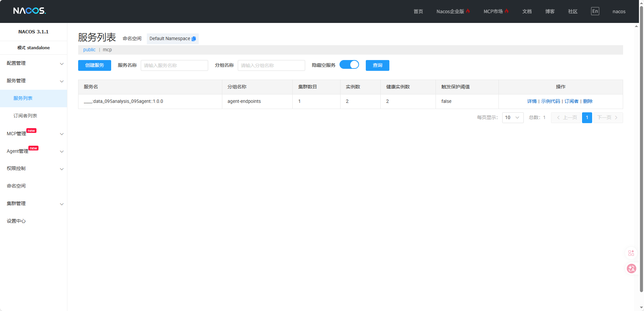Image resolution: width=644 pixels, height=311 pixels.
Task: Expand the MCP管理 menu
Action: pos(34,134)
